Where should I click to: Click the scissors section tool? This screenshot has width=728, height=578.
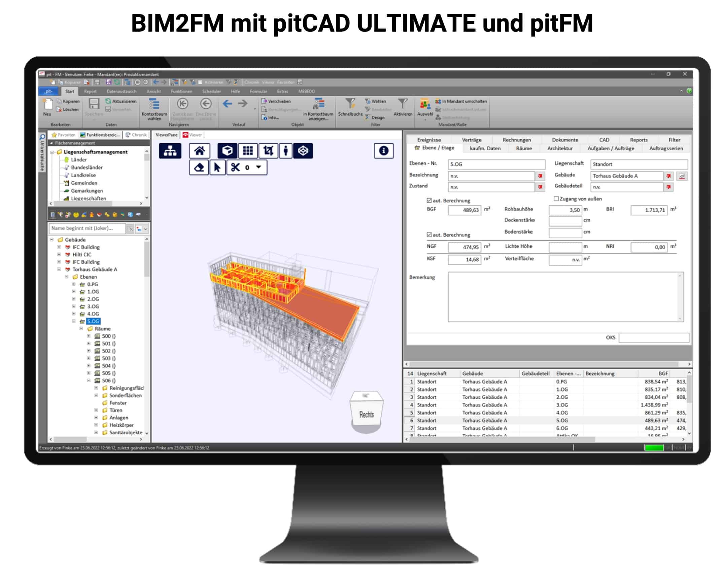tap(235, 168)
